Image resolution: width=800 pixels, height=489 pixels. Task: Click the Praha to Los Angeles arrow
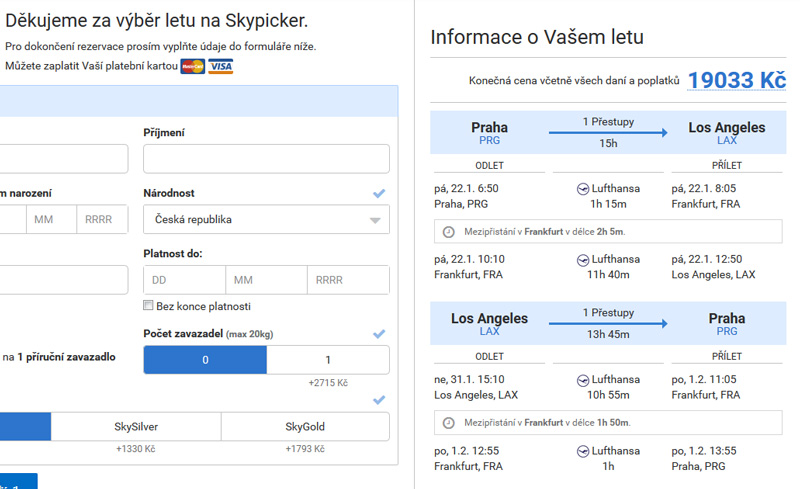coord(608,133)
